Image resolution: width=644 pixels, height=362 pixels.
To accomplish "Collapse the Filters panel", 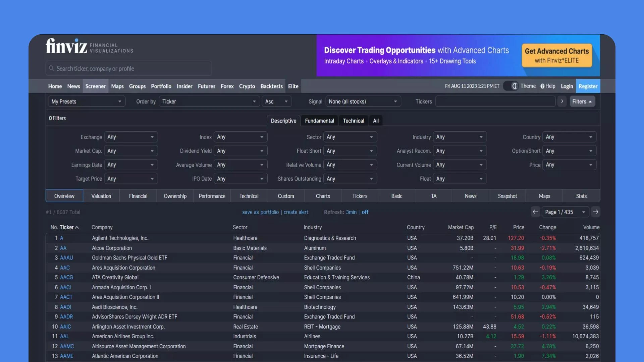I will tap(582, 101).
